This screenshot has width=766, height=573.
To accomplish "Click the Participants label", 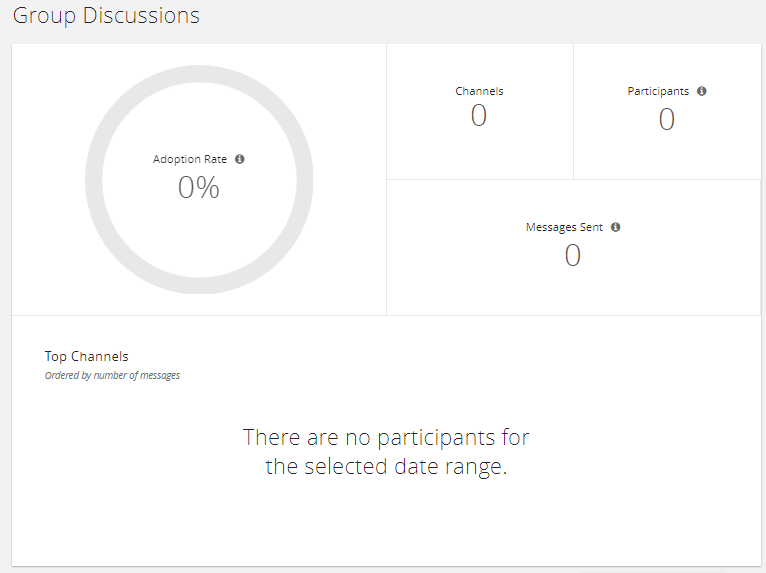I will click(658, 91).
